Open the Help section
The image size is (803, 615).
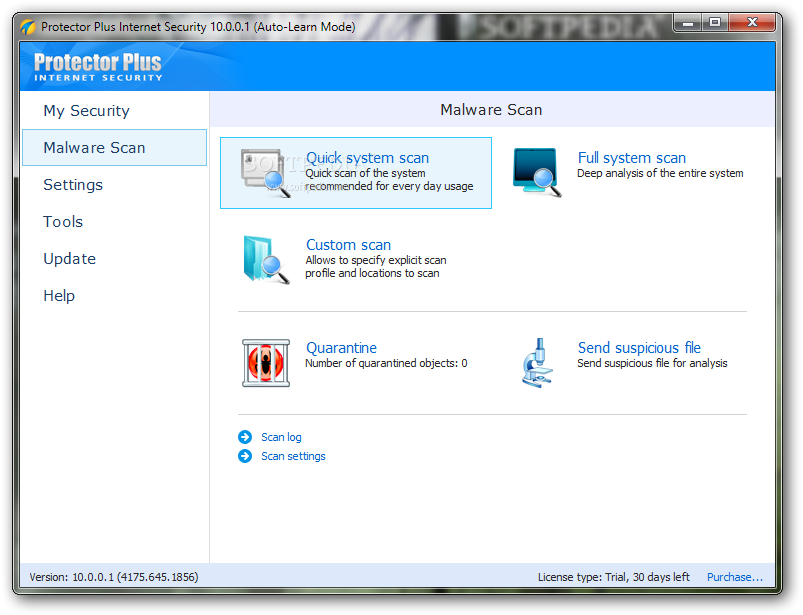pos(59,295)
